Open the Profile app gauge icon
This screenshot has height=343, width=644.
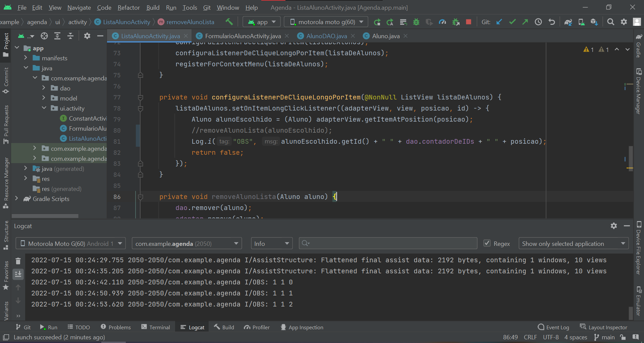[x=442, y=22]
